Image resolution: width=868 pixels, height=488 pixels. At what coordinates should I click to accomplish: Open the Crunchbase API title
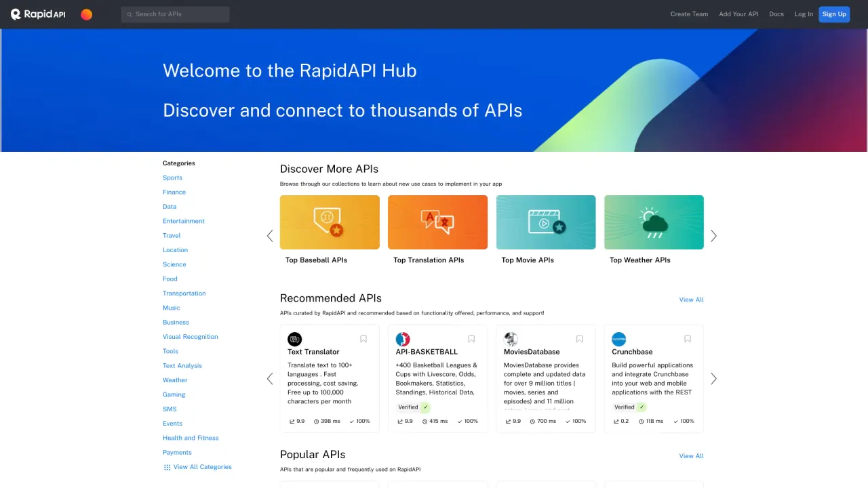632,352
